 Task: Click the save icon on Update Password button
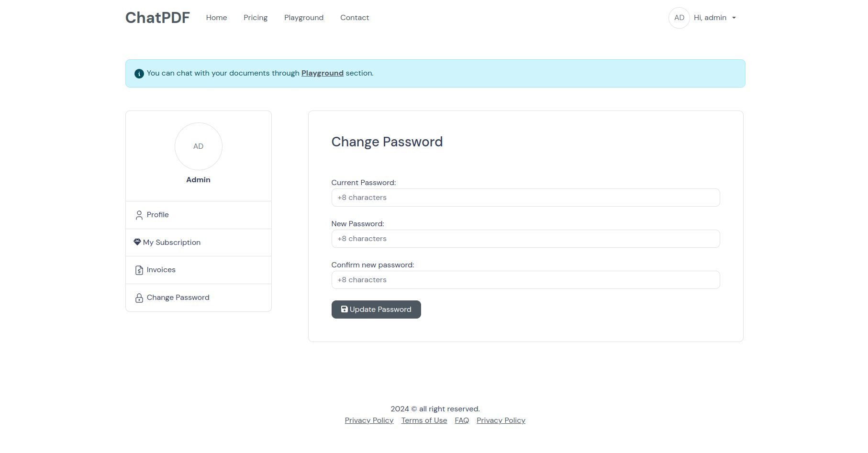coord(344,309)
